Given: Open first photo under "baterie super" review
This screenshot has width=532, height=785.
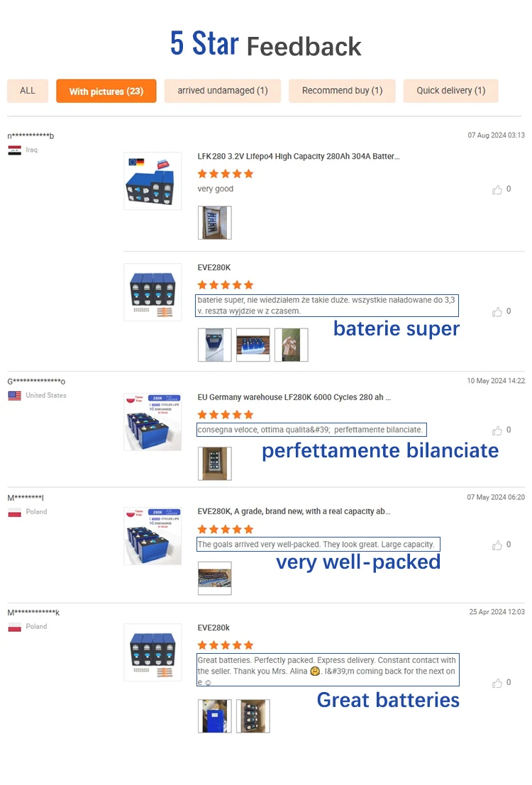Looking at the screenshot, I should tap(214, 345).
